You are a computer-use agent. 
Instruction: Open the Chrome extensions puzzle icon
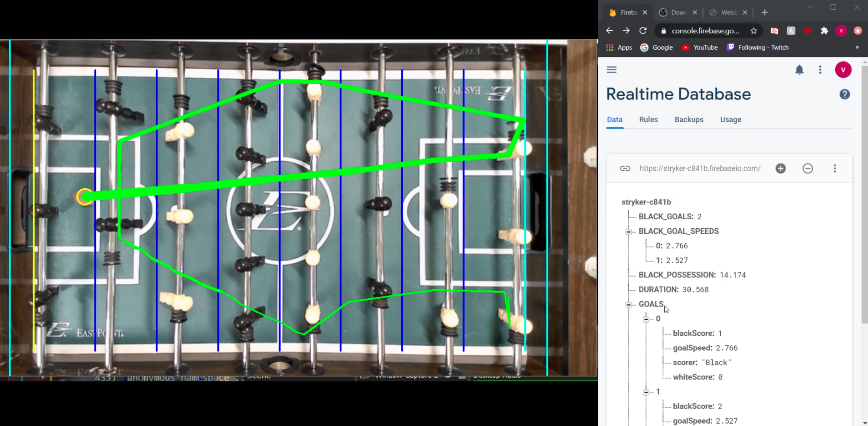pos(824,31)
